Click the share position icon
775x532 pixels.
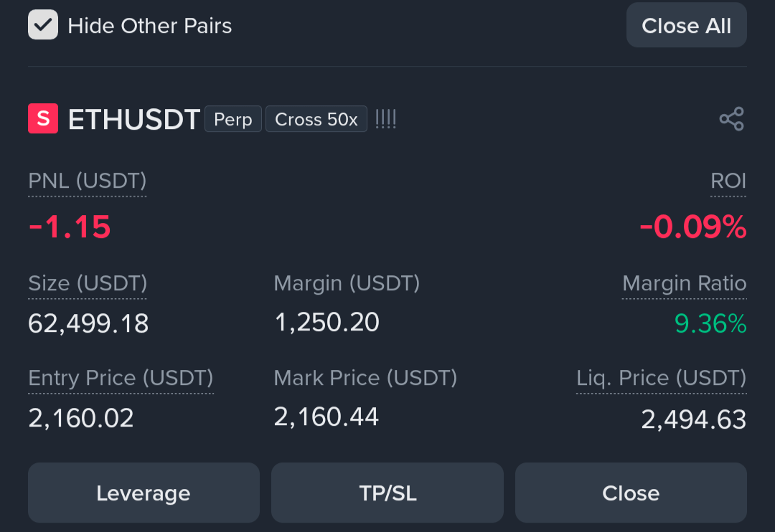(731, 118)
